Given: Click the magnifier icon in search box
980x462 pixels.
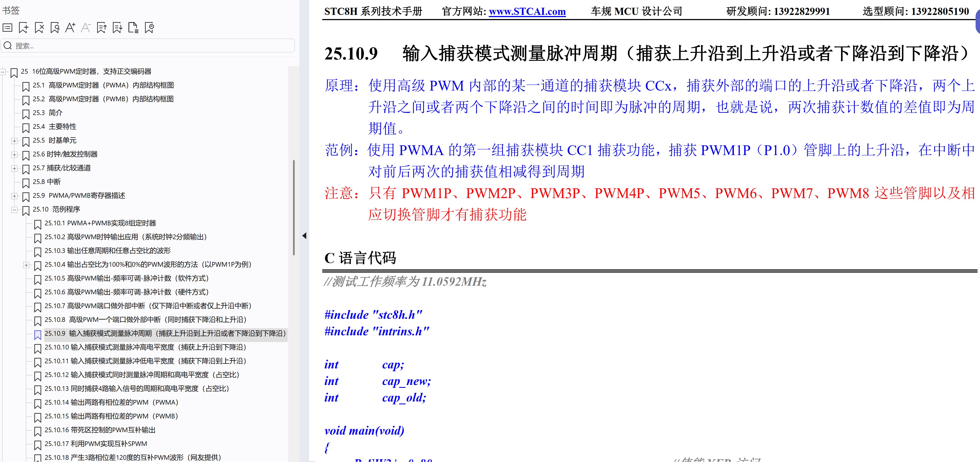Looking at the screenshot, I should pos(8,46).
